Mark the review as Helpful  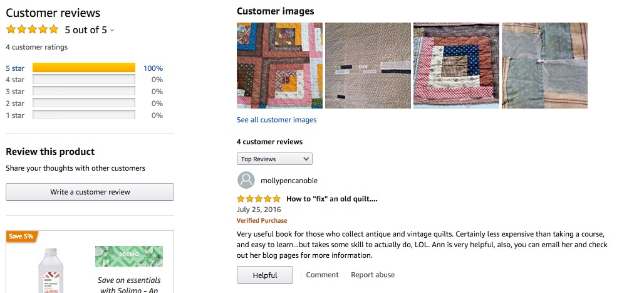click(265, 275)
